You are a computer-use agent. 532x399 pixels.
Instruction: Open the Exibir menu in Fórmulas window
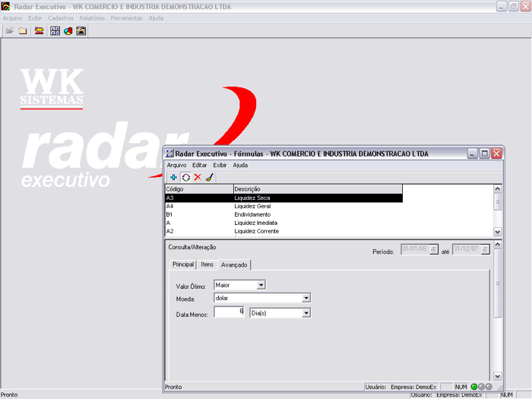pos(220,165)
